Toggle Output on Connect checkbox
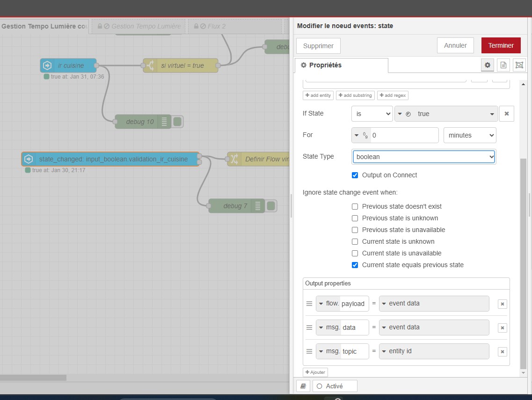 click(x=355, y=175)
